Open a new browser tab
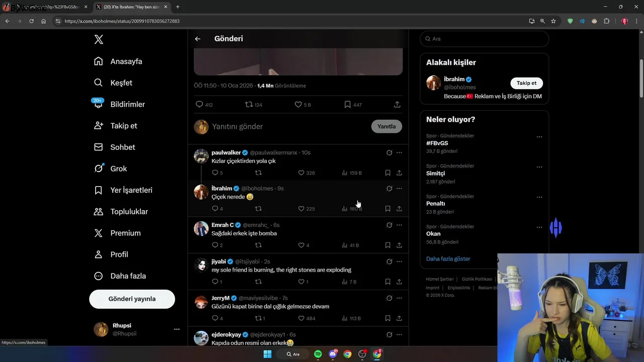The image size is (644, 362). click(x=178, y=7)
